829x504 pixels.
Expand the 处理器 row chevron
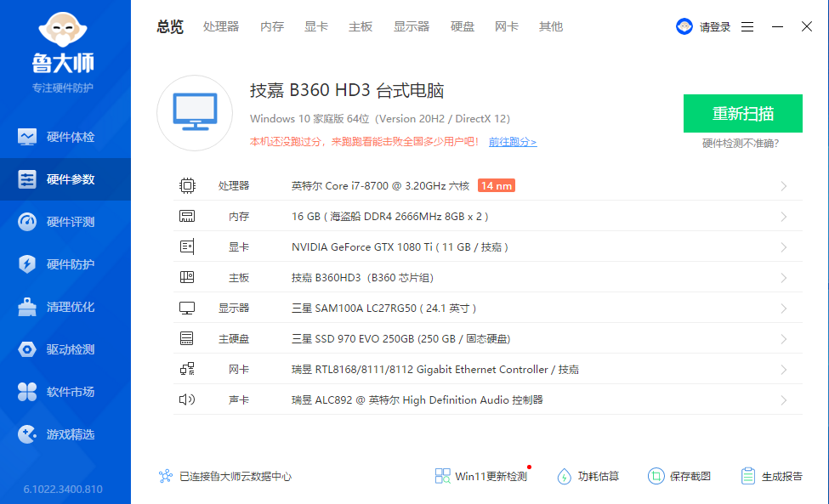784,186
